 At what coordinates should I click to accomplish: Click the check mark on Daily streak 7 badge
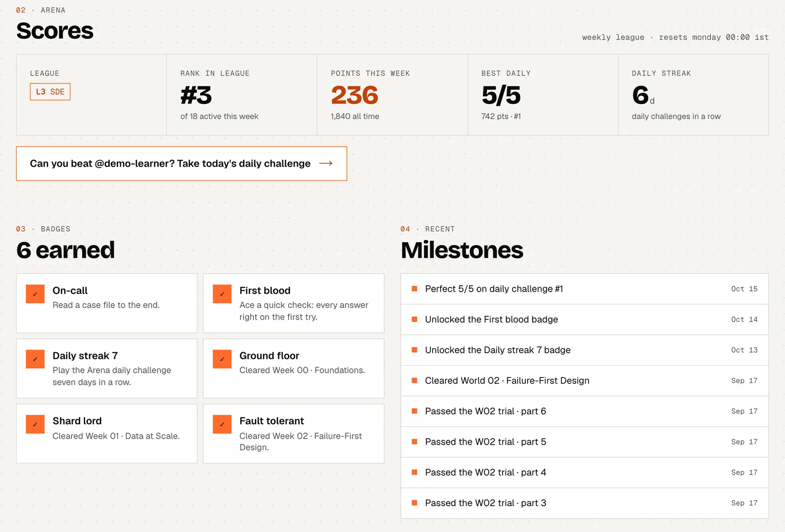coord(35,359)
